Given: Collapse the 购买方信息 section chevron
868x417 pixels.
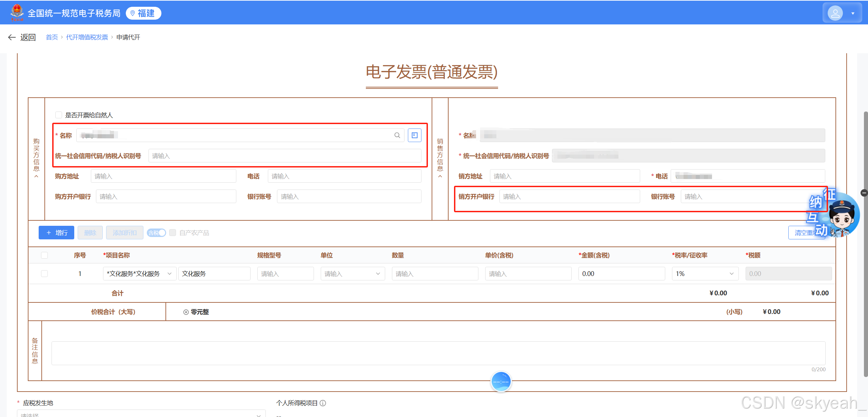Looking at the screenshot, I should click(x=36, y=177).
